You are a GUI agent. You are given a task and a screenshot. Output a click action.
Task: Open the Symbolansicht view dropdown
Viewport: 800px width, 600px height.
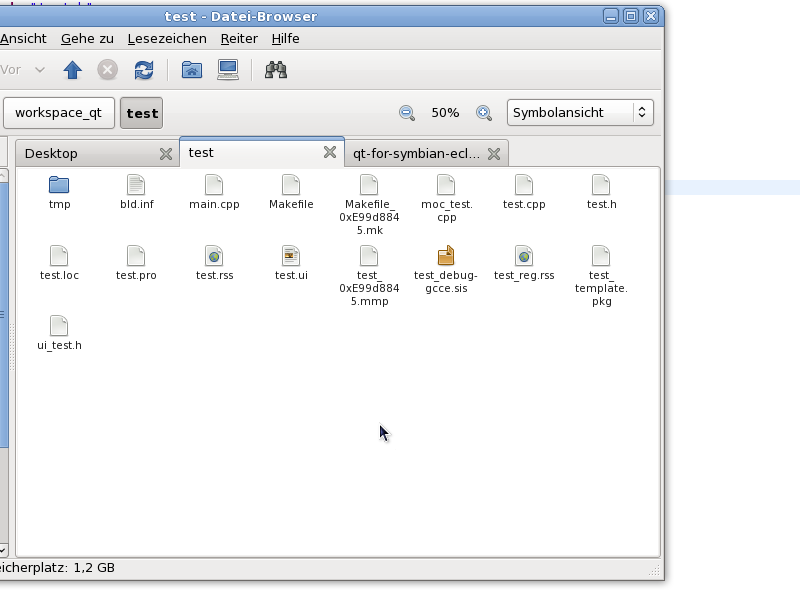pos(580,113)
